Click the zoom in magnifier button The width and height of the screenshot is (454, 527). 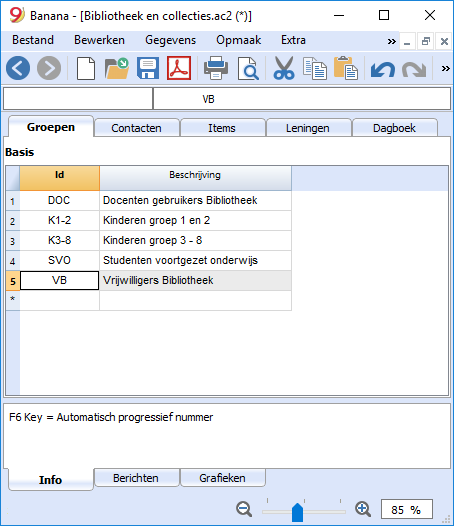363,509
